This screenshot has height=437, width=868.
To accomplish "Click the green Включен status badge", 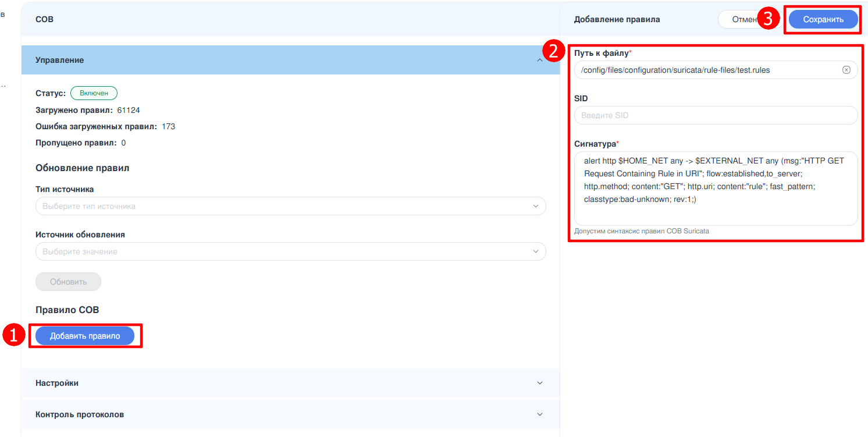I will [x=94, y=93].
